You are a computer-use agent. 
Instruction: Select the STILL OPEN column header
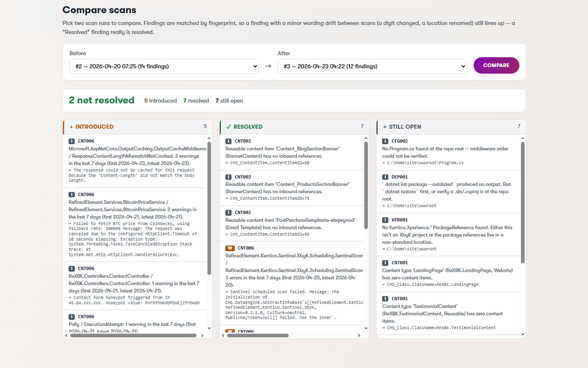pos(405,127)
